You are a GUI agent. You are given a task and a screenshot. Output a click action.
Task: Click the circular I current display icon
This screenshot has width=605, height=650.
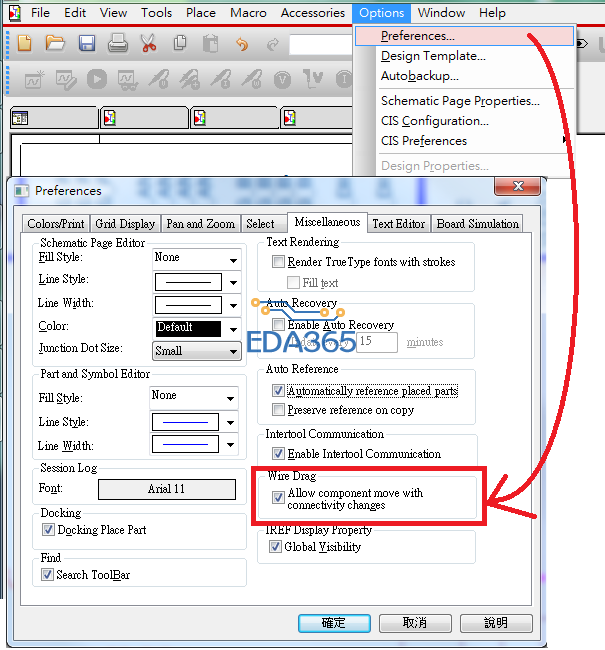[x=344, y=80]
